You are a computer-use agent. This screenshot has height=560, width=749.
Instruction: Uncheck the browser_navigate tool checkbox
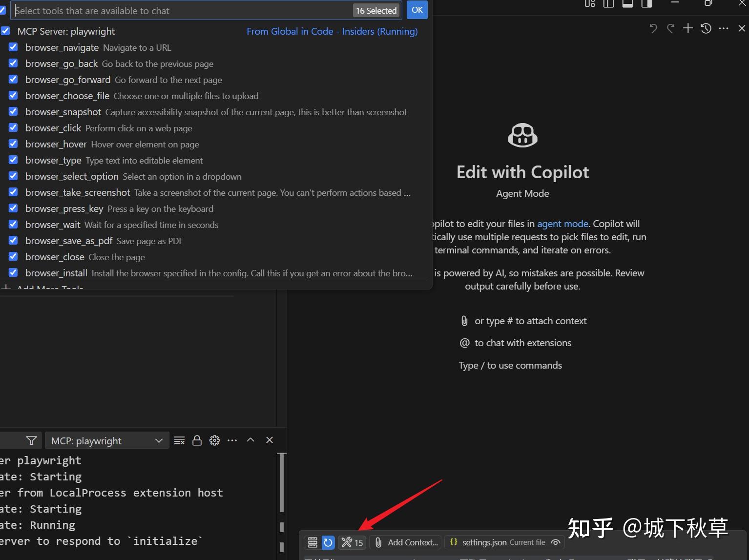click(x=13, y=47)
